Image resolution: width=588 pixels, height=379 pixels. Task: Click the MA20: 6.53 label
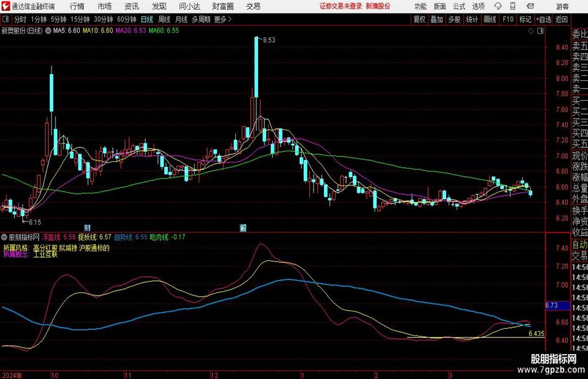tap(131, 30)
